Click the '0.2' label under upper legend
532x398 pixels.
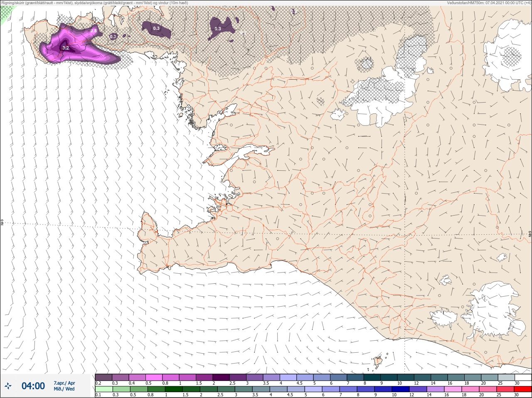pos(98,383)
